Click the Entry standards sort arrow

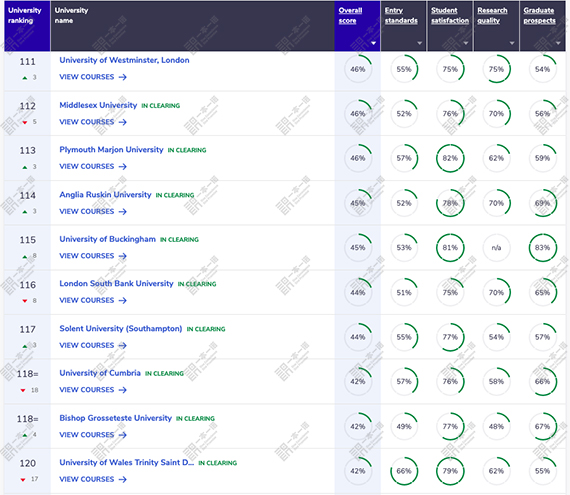[420, 43]
